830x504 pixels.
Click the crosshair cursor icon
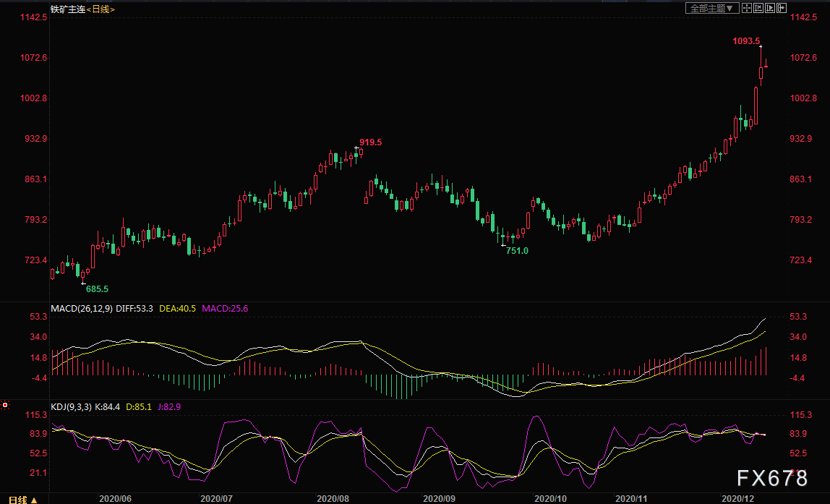click(x=747, y=8)
